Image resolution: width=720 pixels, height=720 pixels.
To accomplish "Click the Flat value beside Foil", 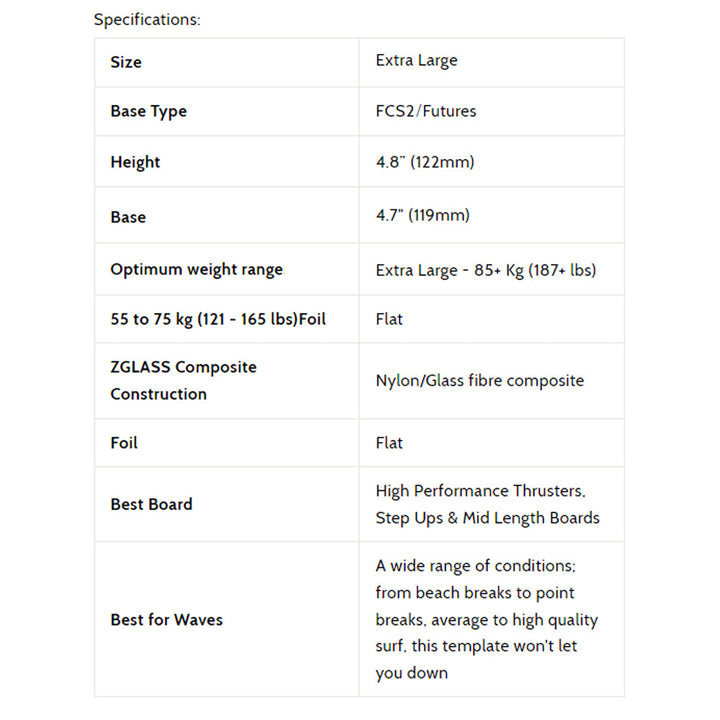I will pyautogui.click(x=389, y=443).
